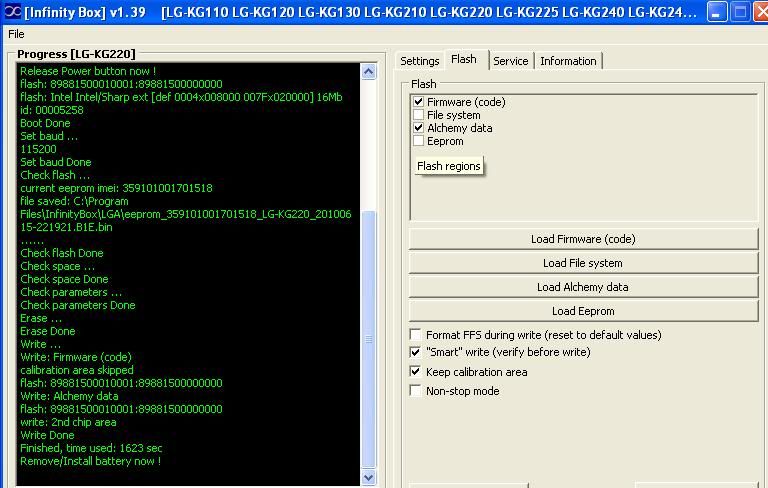Click log line starting 'flash: Intel Intel/Sharp ext'

click(x=181, y=97)
